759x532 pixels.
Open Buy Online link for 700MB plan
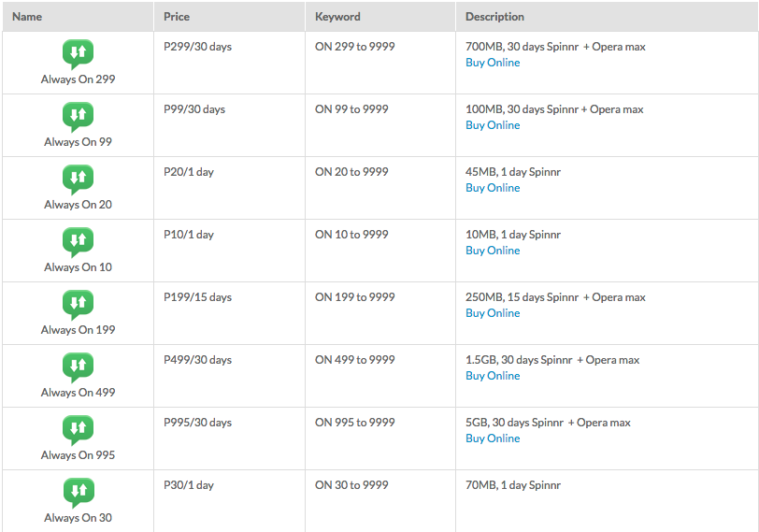click(493, 63)
